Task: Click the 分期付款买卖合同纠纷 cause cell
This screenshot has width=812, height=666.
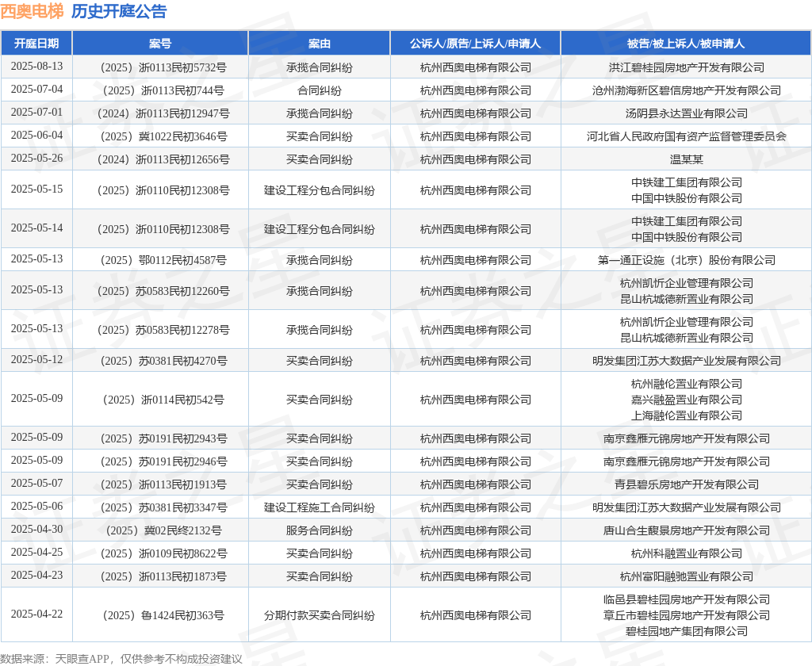Action: click(x=320, y=615)
